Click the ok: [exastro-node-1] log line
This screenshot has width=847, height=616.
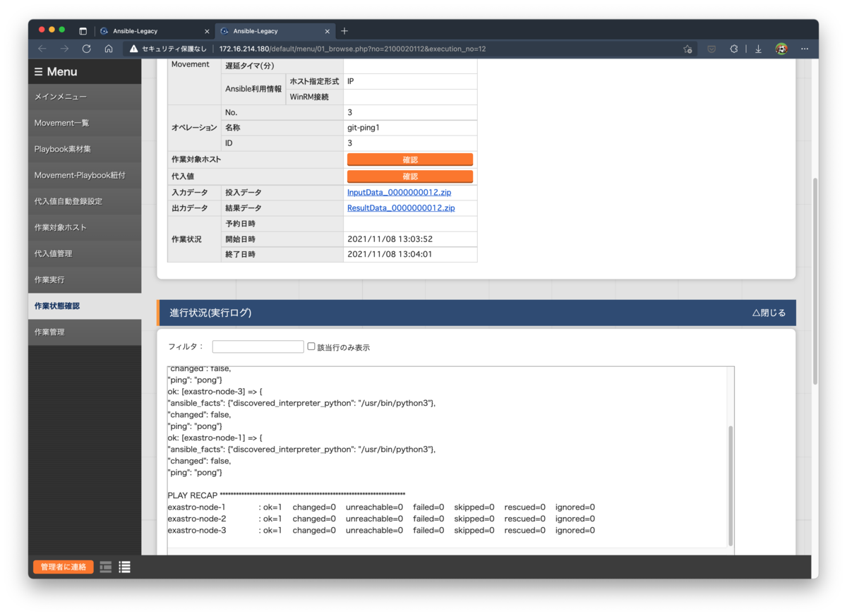pyautogui.click(x=215, y=437)
